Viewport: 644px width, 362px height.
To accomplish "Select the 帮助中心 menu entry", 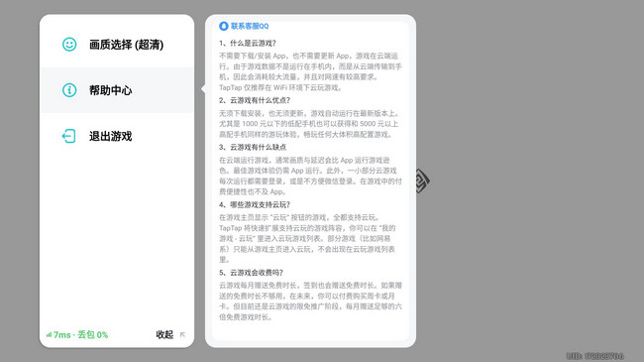I will (117, 90).
